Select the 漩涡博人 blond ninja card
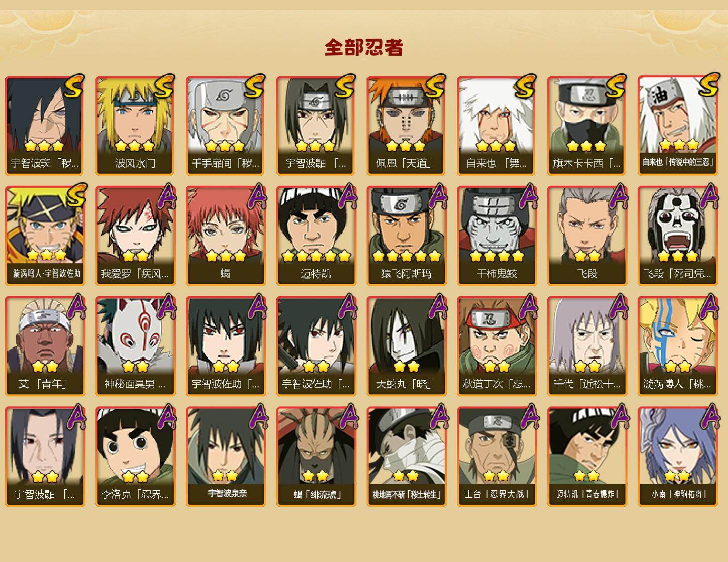Image resolution: width=728 pixels, height=562 pixels. coord(677,346)
